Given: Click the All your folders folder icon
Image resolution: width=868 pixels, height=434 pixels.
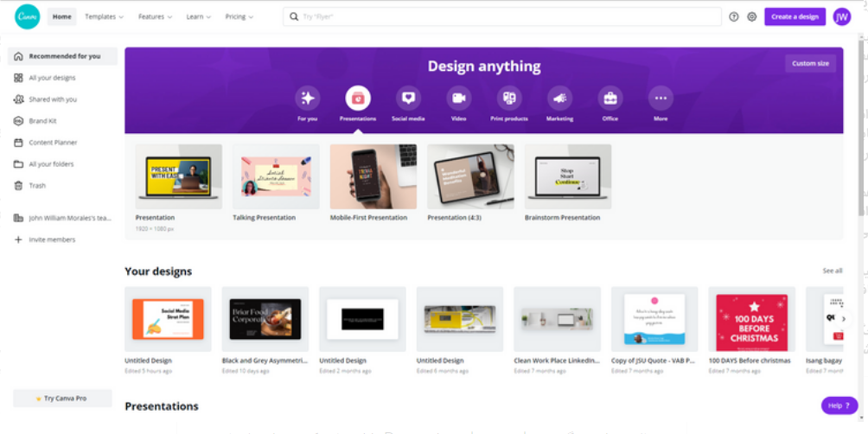Looking at the screenshot, I should (18, 164).
